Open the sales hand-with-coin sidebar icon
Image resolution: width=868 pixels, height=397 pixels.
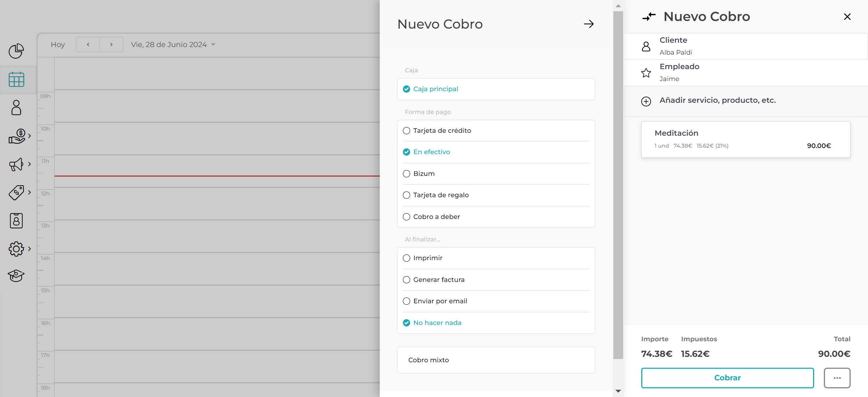17,136
